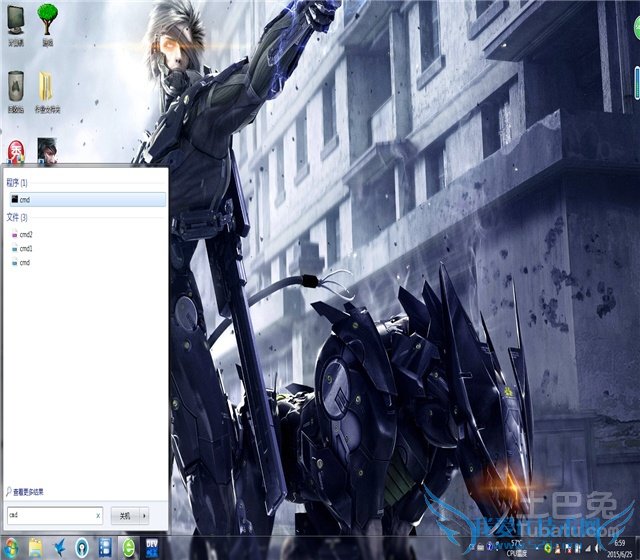Select the green tree desktop icon
This screenshot has height=560, width=640.
pos(48,25)
